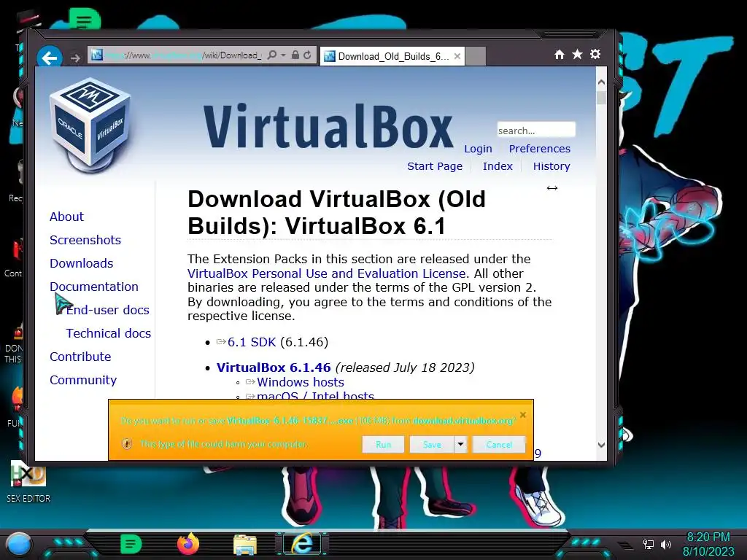747x560 pixels.
Task: Open Documentation in the sidebar
Action: (x=94, y=287)
